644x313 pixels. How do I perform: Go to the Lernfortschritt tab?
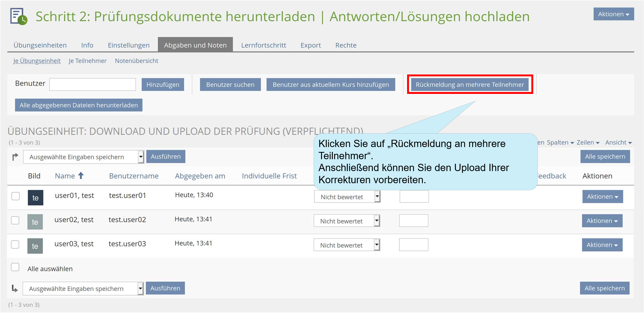[x=263, y=45]
